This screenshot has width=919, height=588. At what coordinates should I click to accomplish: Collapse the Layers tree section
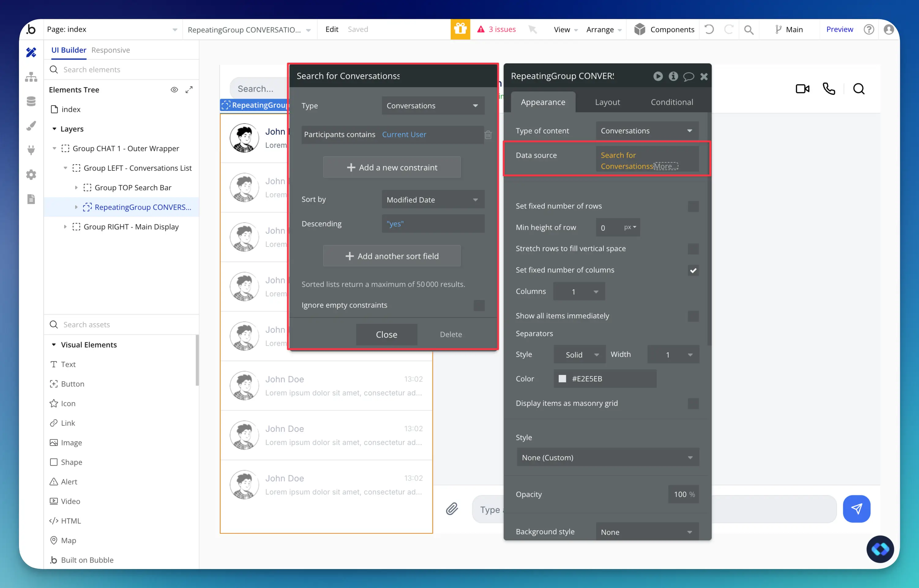click(54, 129)
